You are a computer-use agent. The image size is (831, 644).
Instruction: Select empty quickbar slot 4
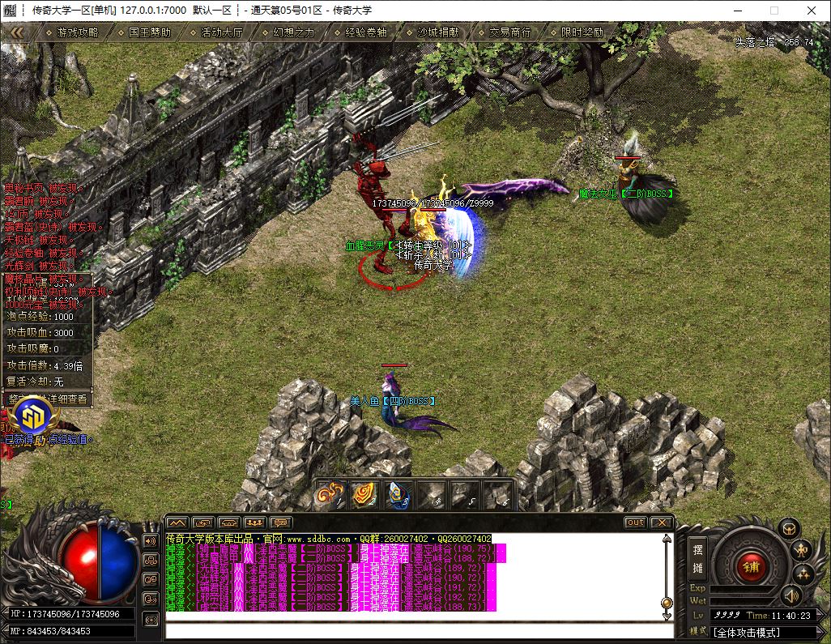[432, 495]
